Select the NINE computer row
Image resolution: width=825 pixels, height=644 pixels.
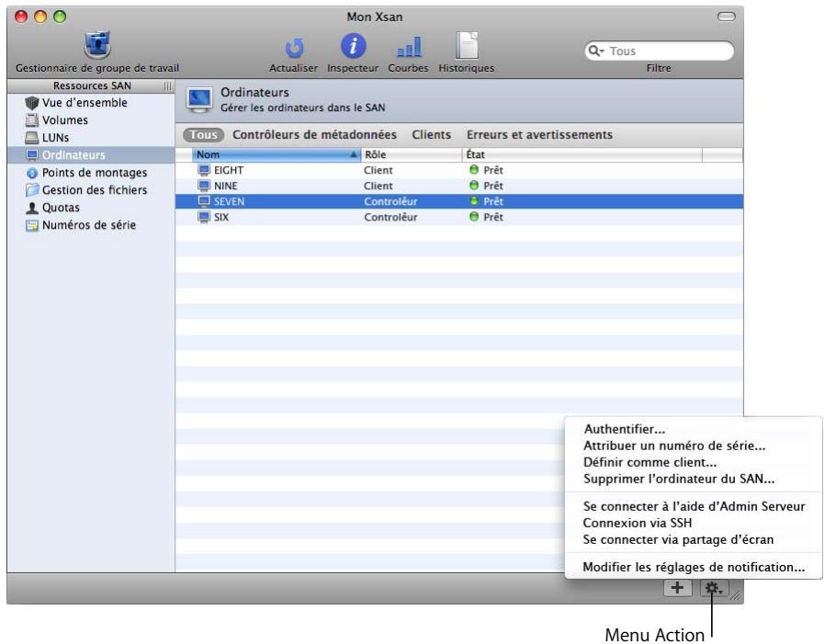(x=458, y=186)
